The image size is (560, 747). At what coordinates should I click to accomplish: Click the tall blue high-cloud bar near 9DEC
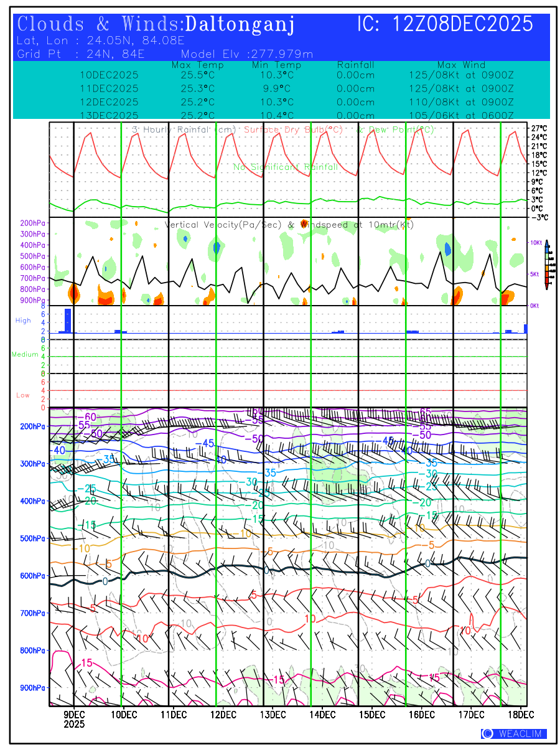[68, 321]
